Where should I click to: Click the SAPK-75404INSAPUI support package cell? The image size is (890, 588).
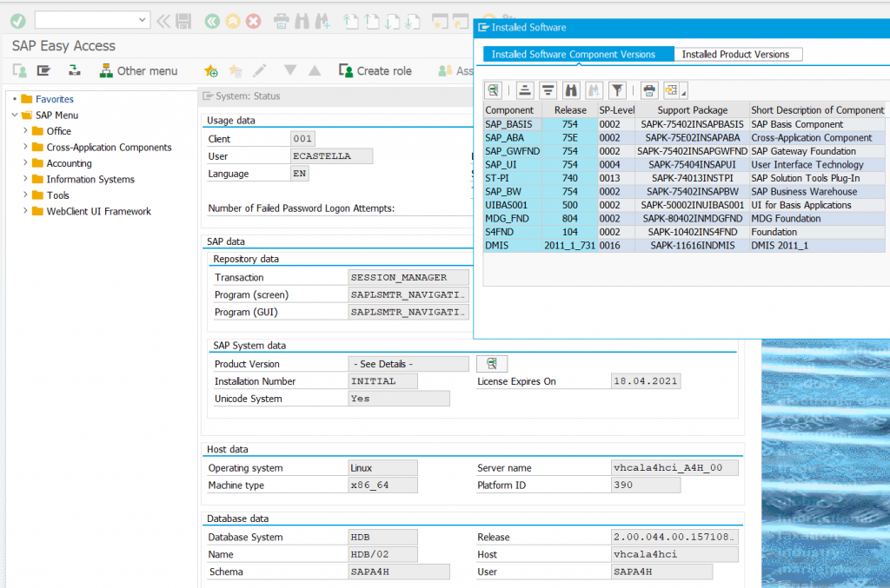click(692, 164)
